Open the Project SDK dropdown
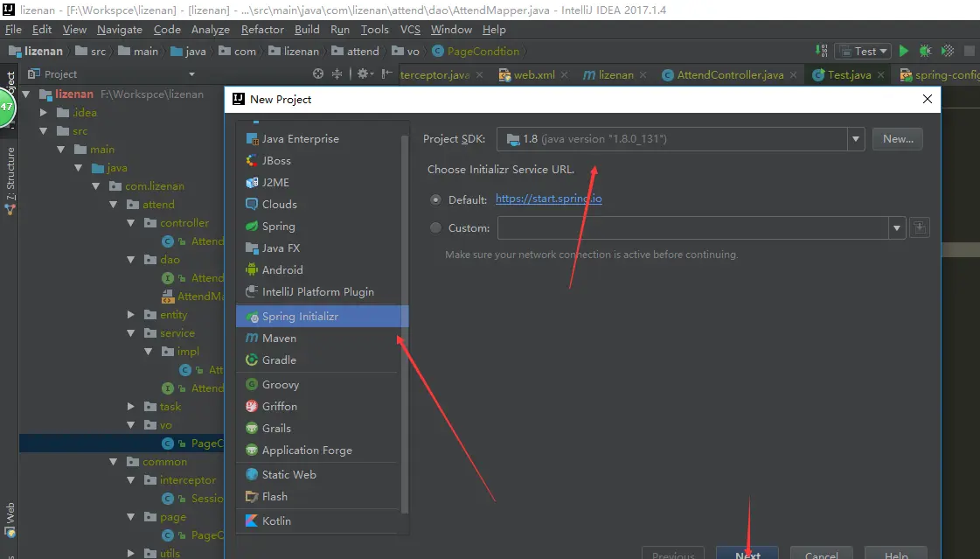980x559 pixels. pos(856,139)
